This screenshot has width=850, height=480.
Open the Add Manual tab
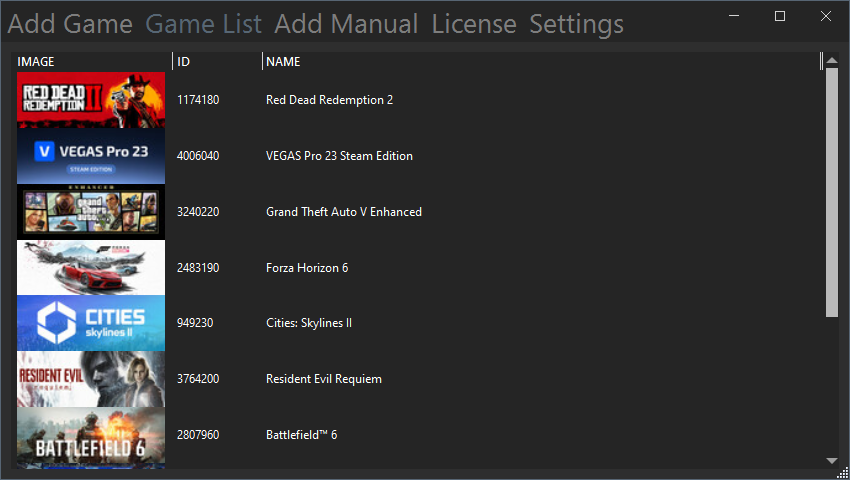pos(347,24)
